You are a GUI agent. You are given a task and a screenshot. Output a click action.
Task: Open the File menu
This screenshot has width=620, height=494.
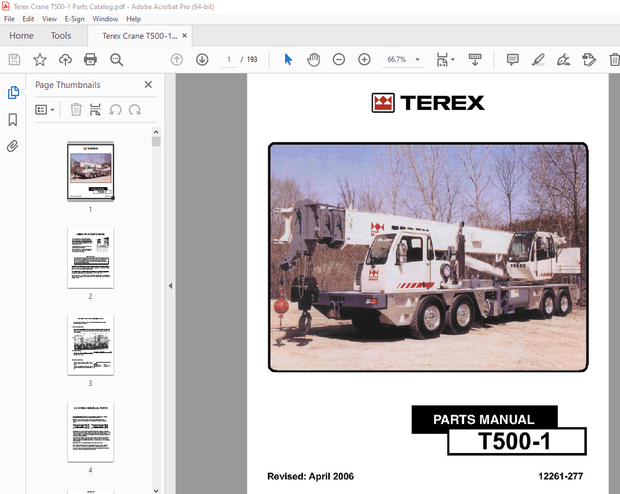(x=9, y=19)
